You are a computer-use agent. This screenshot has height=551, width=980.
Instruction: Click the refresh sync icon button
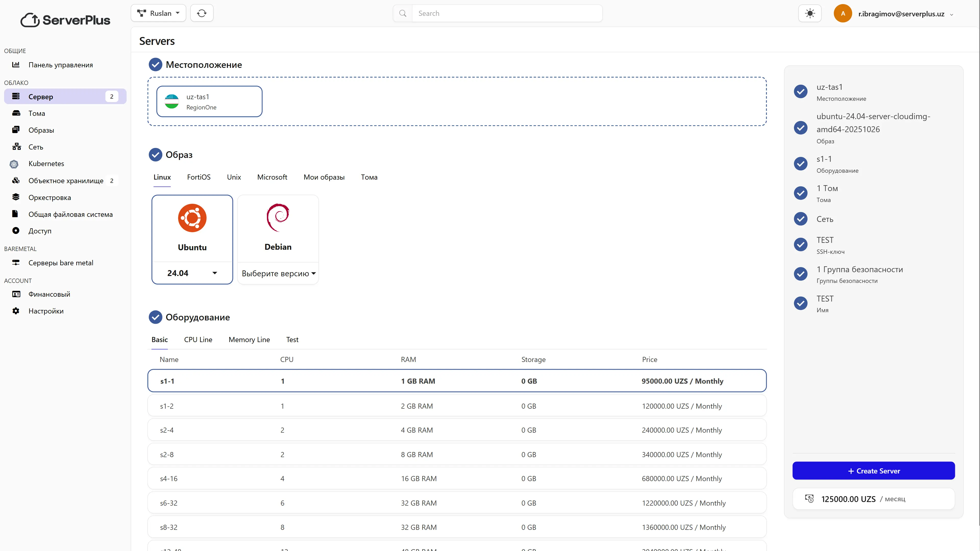point(202,13)
